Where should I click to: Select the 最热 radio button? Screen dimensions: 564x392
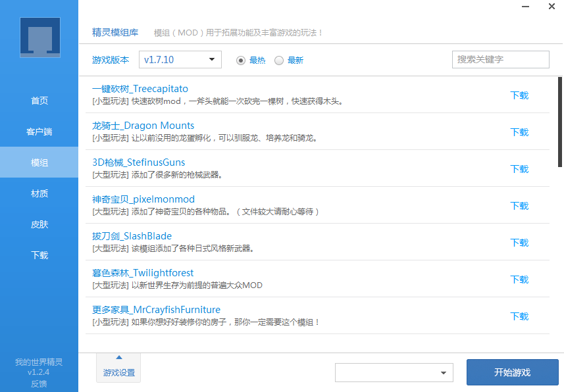(241, 61)
